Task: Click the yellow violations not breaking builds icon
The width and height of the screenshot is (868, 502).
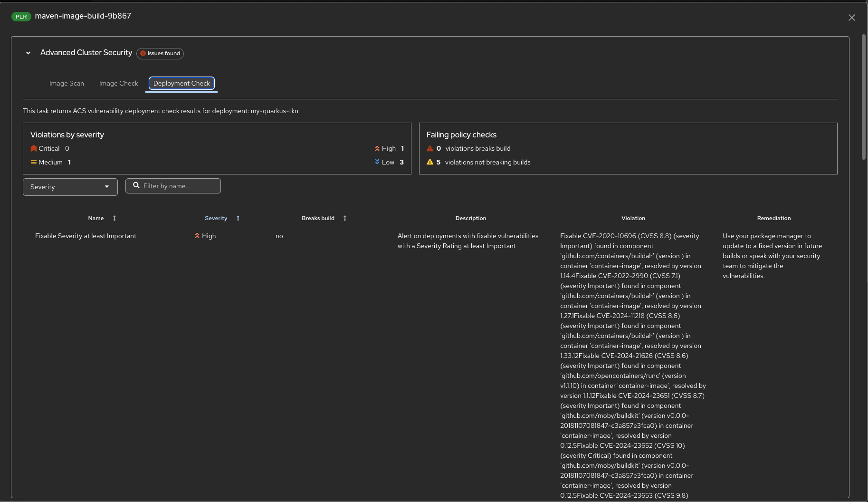Action: click(430, 162)
